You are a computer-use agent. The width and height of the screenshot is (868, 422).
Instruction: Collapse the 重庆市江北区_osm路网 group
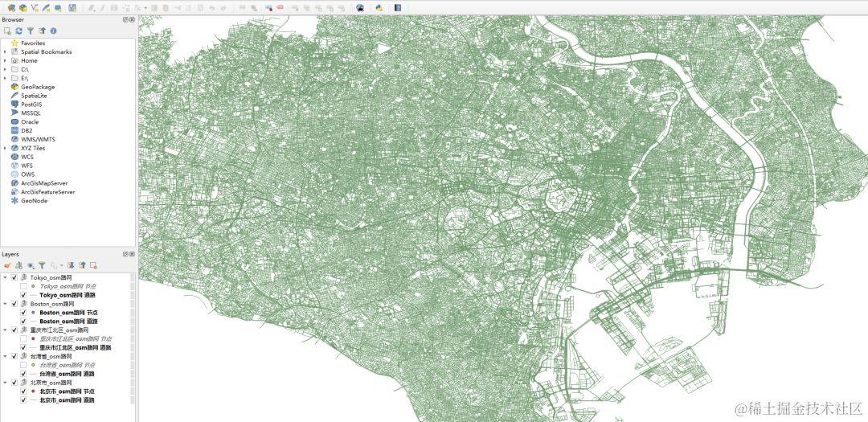(6, 330)
